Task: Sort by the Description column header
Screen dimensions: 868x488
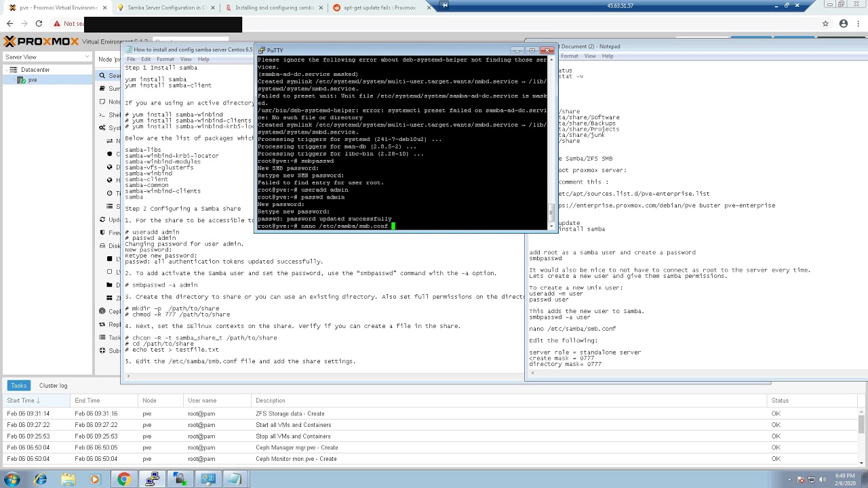Action: [x=509, y=401]
